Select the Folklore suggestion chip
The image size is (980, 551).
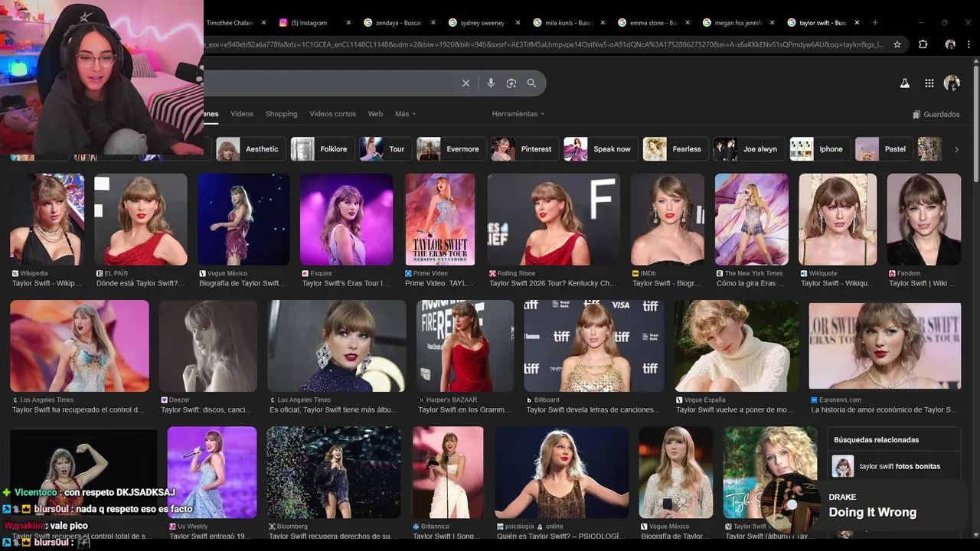click(322, 149)
